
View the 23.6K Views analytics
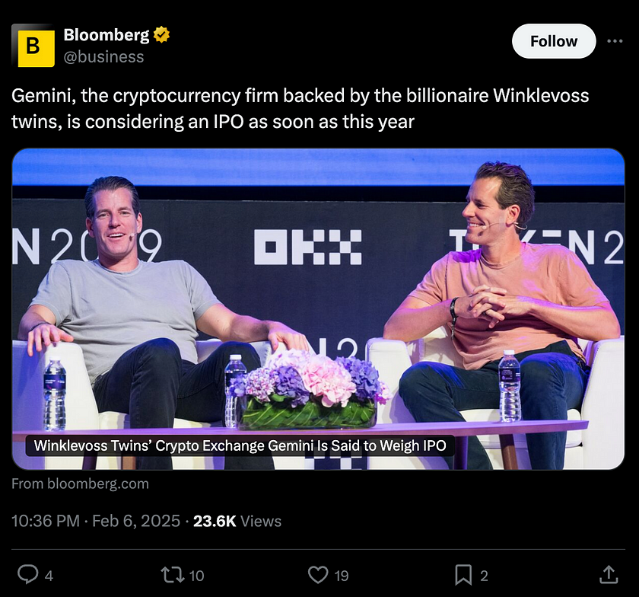point(237,521)
